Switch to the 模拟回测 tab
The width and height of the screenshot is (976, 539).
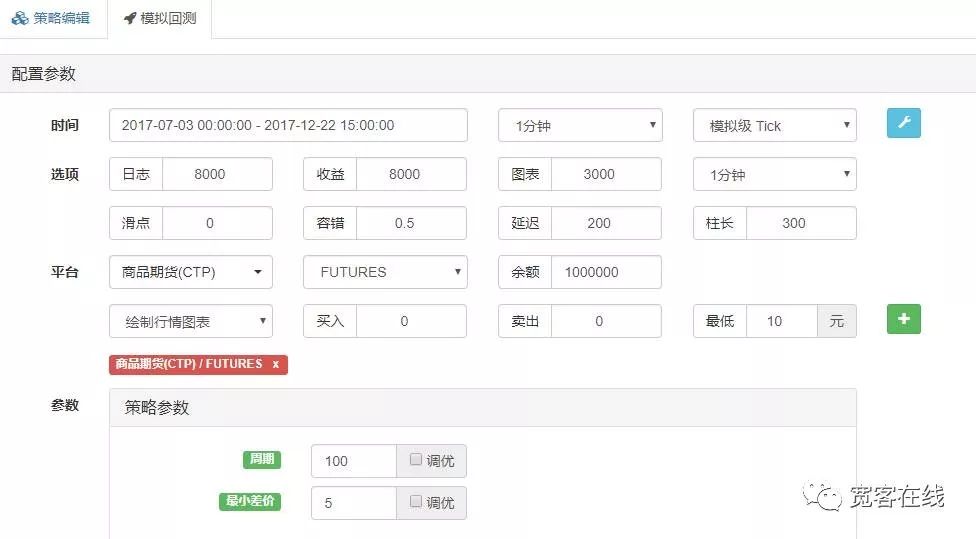point(159,18)
